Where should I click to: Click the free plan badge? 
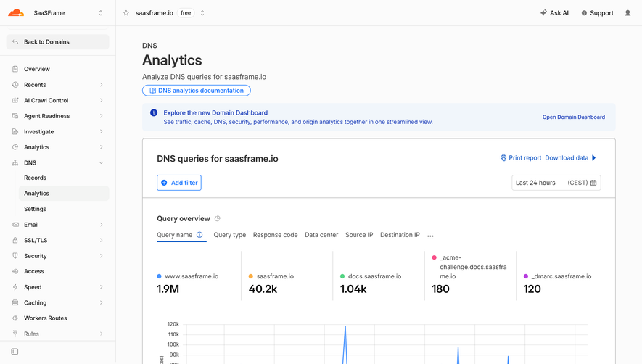(x=186, y=13)
